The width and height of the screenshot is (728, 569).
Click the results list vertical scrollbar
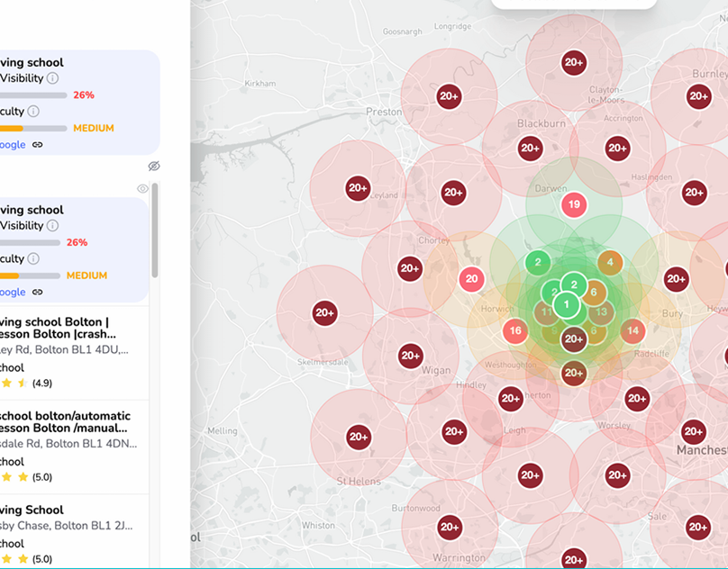[x=155, y=230]
